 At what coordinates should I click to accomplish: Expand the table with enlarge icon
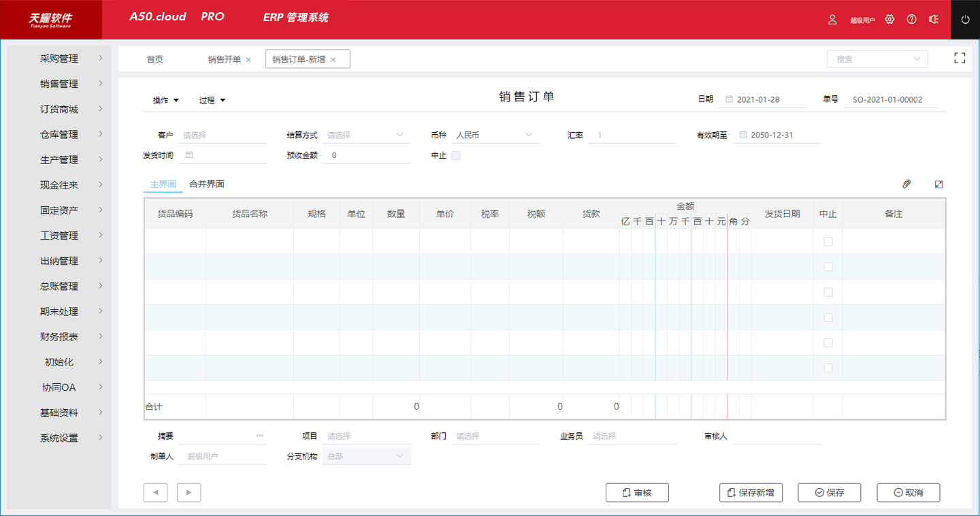point(939,184)
